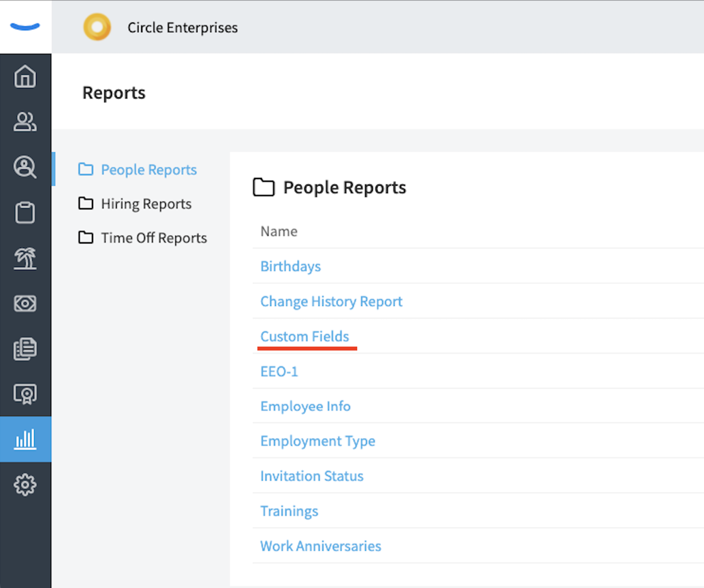The image size is (704, 588).
Task: Open the money payroll sidebar icon
Action: [x=25, y=304]
